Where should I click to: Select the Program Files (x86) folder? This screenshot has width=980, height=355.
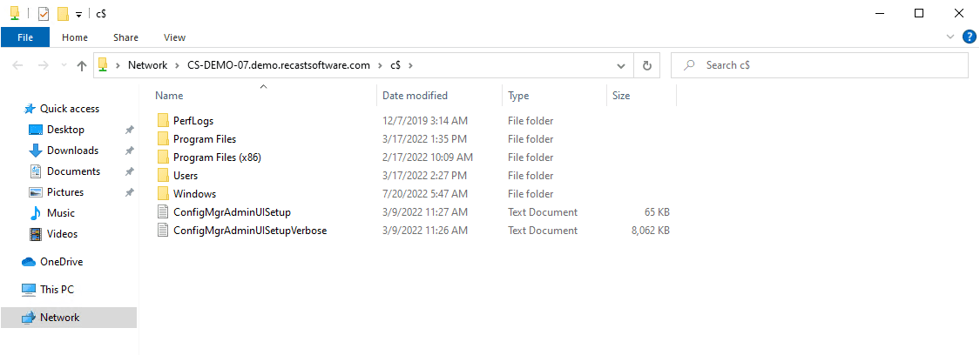point(217,157)
